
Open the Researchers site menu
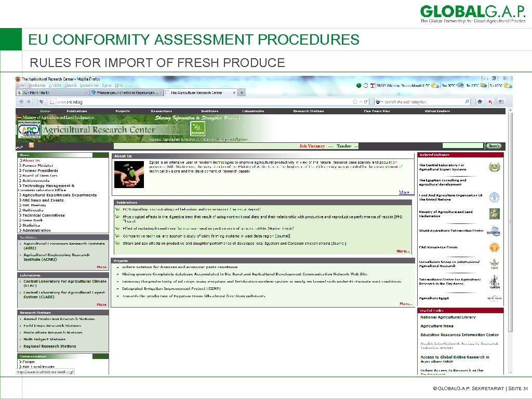161,111
